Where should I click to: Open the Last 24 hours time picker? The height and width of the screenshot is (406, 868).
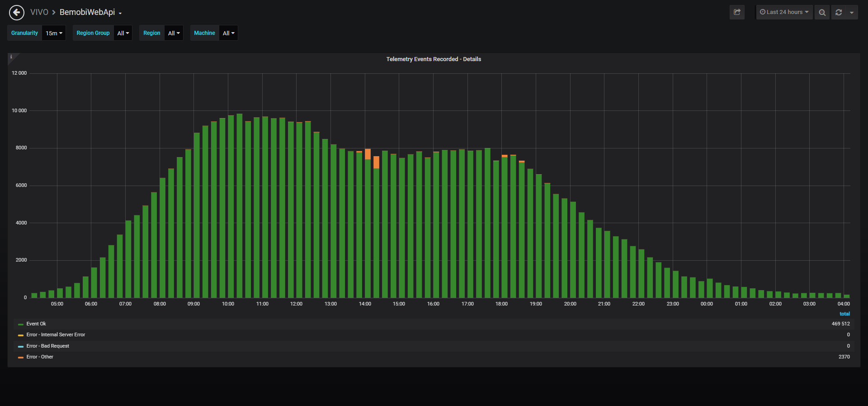784,12
